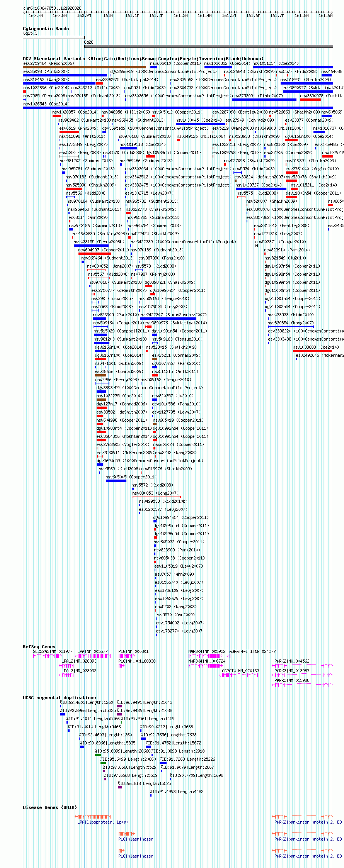Click the brown bar under esv2759484
Screen dimensions: 344x868
coord(84,67)
